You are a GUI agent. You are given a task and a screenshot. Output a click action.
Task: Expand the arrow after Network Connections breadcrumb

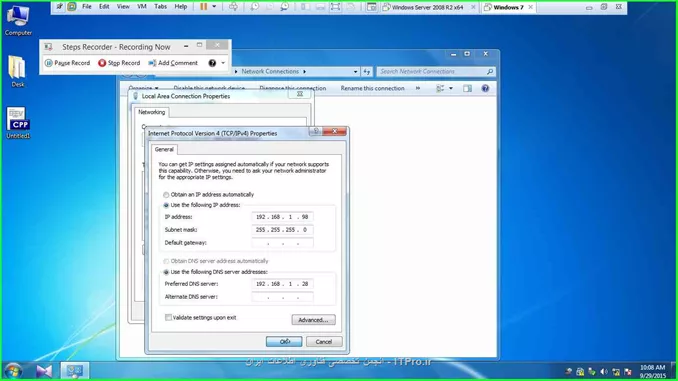tap(304, 71)
